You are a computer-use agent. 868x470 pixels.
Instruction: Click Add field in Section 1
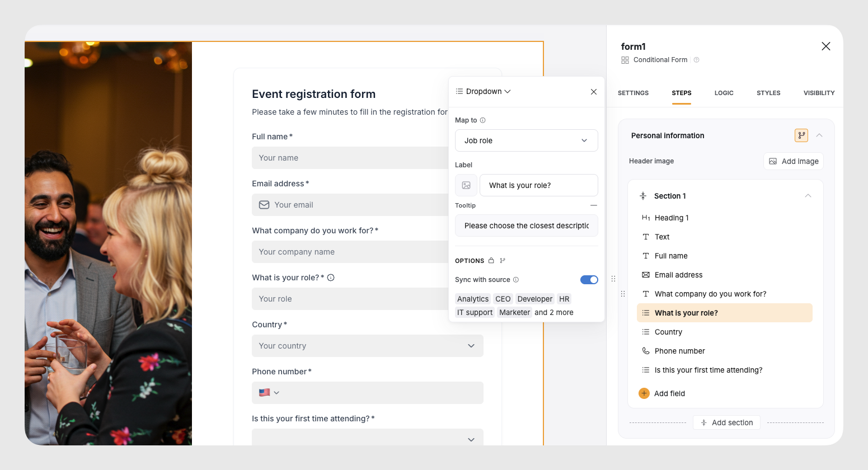662,393
